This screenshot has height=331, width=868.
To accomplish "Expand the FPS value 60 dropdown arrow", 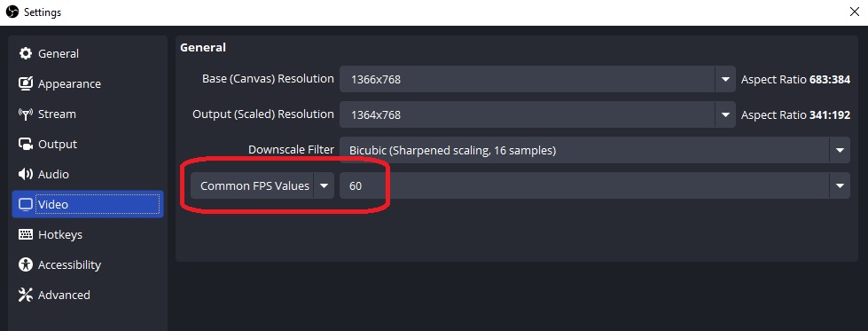I will pos(840,185).
